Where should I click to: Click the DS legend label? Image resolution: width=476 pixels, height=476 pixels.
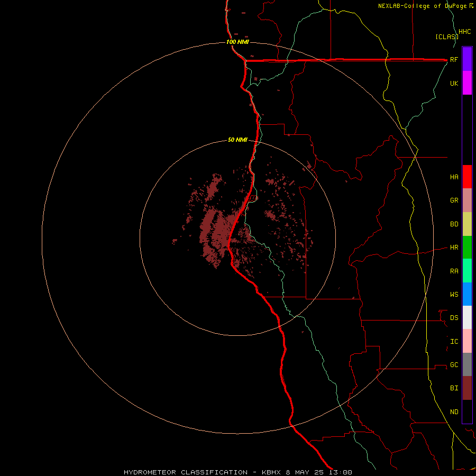coord(454,317)
